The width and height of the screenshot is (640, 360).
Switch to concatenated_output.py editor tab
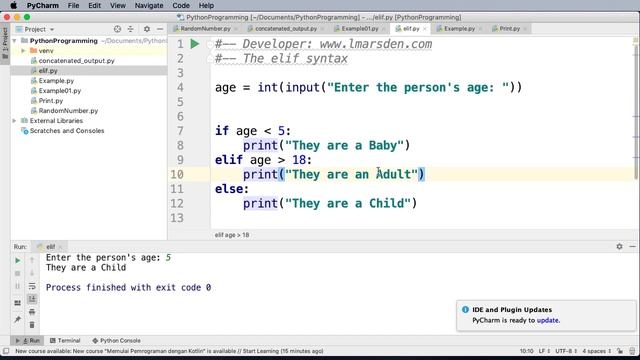pos(286,29)
